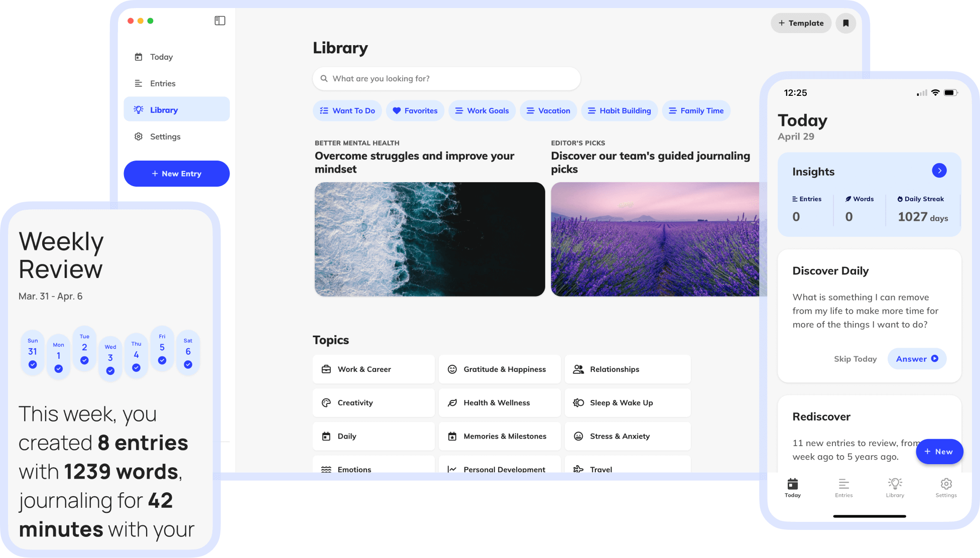This screenshot has height=558, width=980.
Task: Click the Work & Career briefcase icon
Action: [326, 369]
